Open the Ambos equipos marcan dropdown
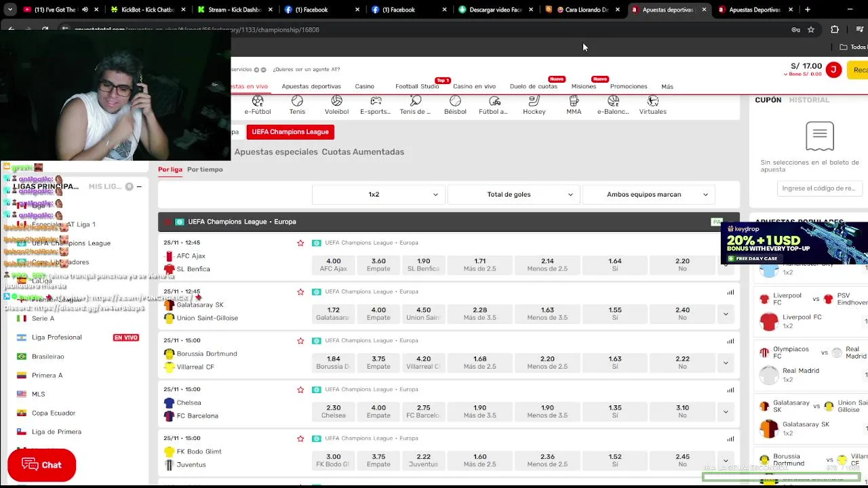 [x=648, y=195]
